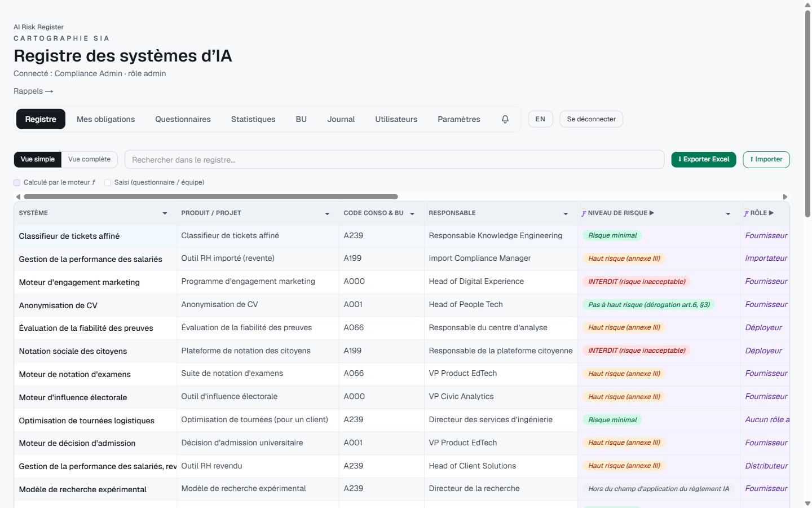
Task: Toggle language to EN
Action: (540, 119)
